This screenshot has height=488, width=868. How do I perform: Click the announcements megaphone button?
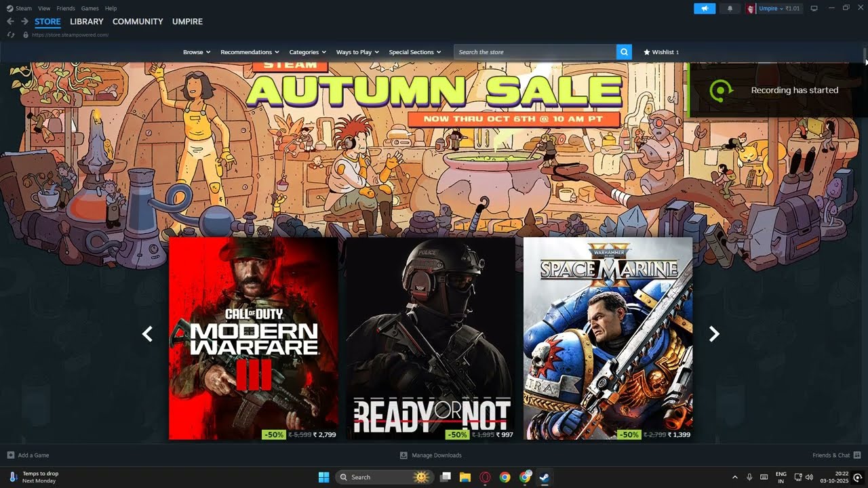pos(705,8)
